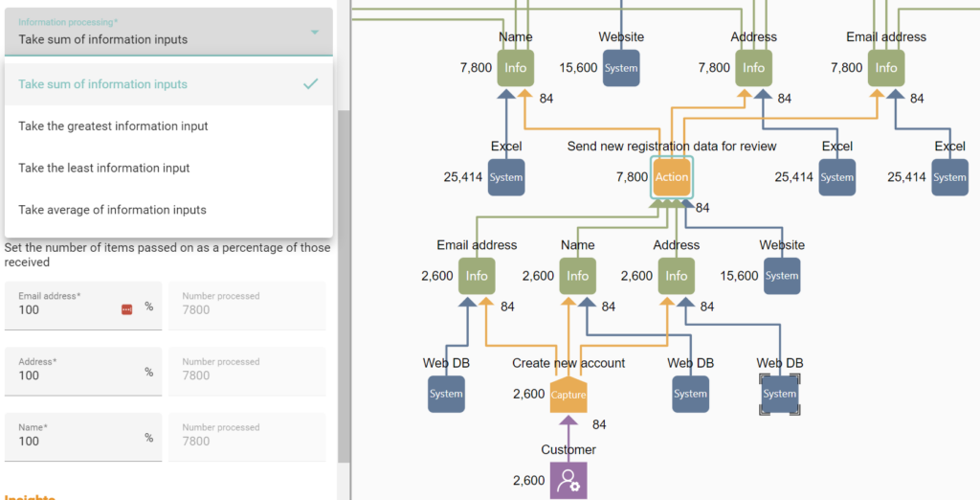Viewport: 980px width, 500px height.
Task: Click the Number processed field in Email address row
Action: point(247,306)
